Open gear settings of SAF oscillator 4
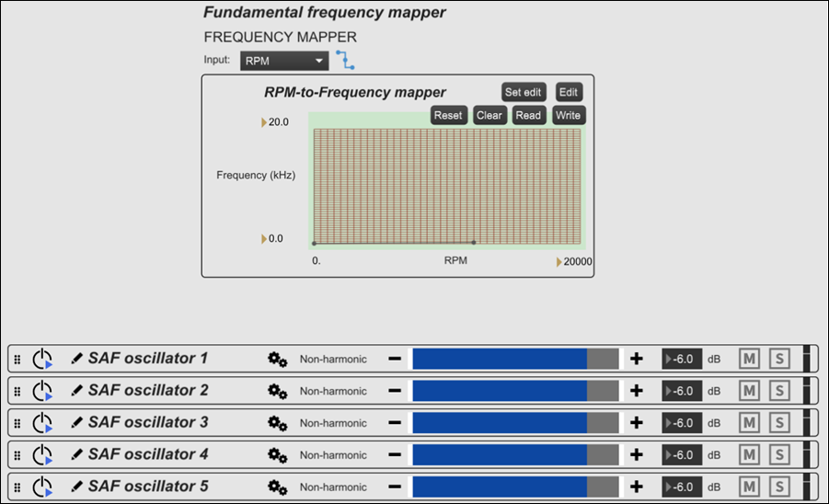Image resolution: width=829 pixels, height=504 pixels. click(277, 456)
